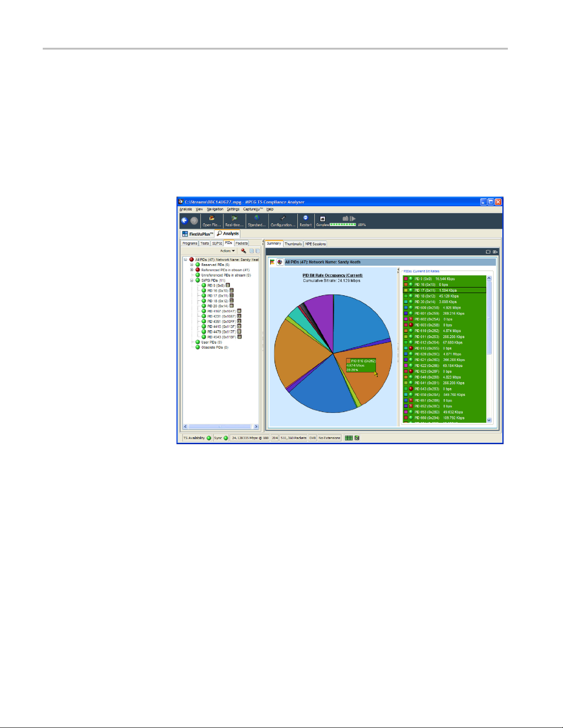
Task: Expand the Reserved PIDs node
Action: (192, 265)
